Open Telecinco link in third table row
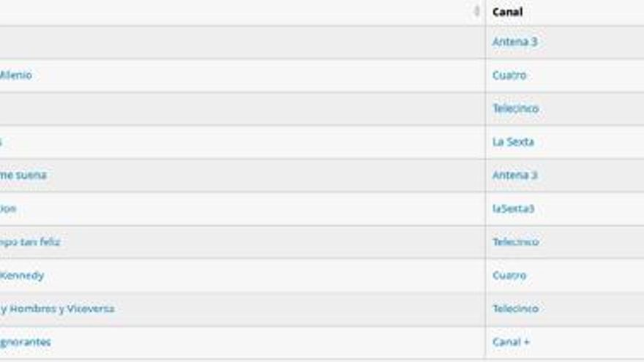 point(515,108)
